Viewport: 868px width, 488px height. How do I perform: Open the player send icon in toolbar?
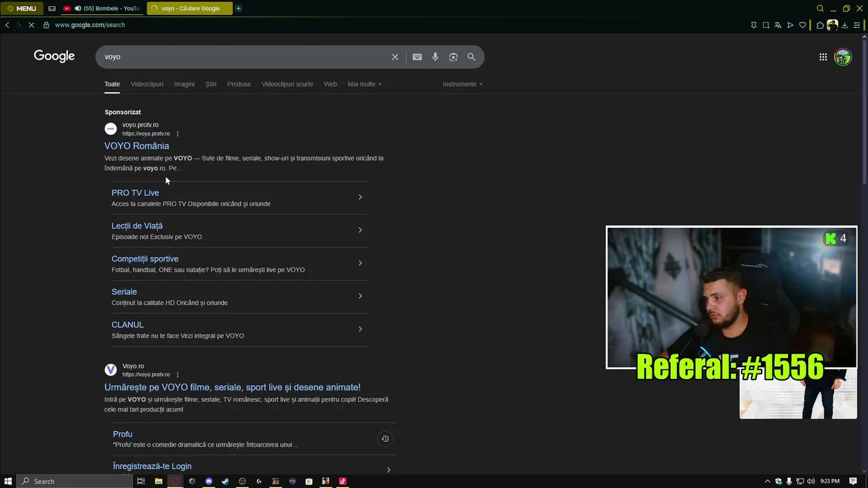click(790, 25)
